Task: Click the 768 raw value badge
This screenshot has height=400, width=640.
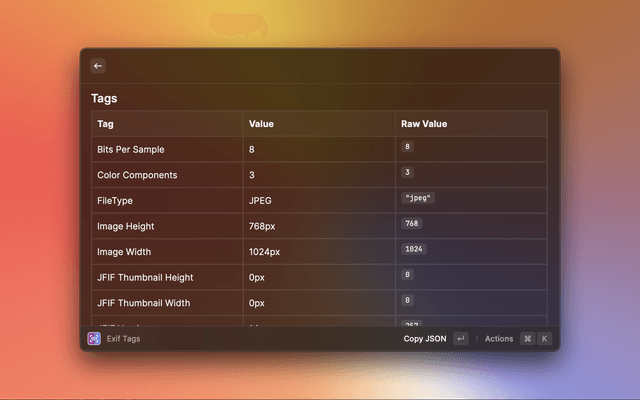Action: [412, 223]
